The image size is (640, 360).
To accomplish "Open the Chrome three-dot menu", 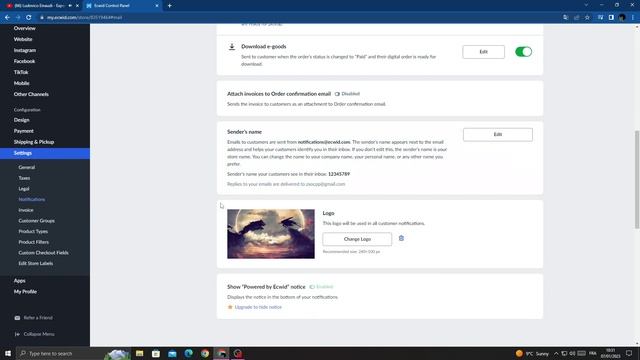I will tap(633, 18).
